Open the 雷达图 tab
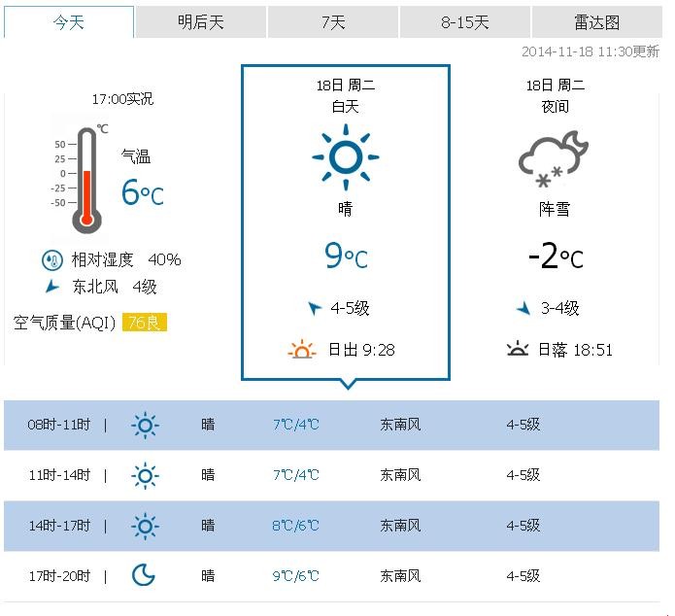Image resolution: width=675 pixels, height=616 pixels. [x=597, y=22]
